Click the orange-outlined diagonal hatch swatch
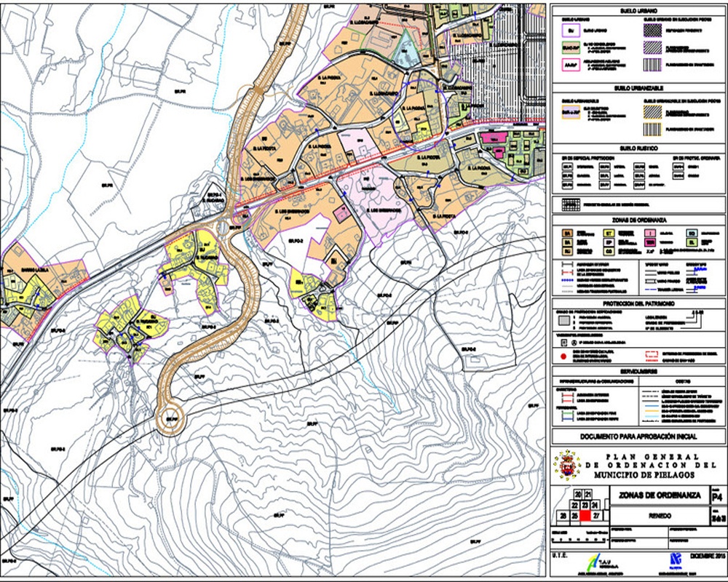728x582 pixels. [652, 112]
